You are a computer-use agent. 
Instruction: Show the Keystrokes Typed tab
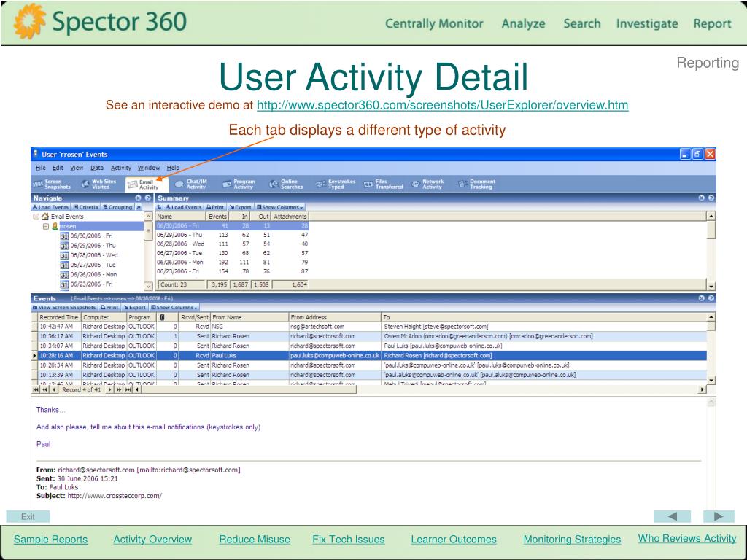pyautogui.click(x=336, y=184)
